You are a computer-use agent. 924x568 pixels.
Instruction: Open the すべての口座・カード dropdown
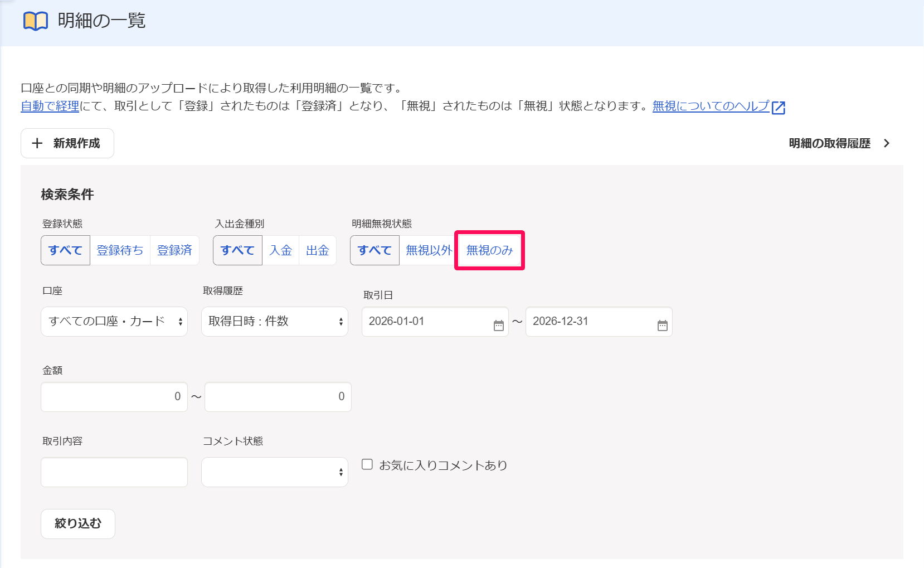(x=114, y=322)
